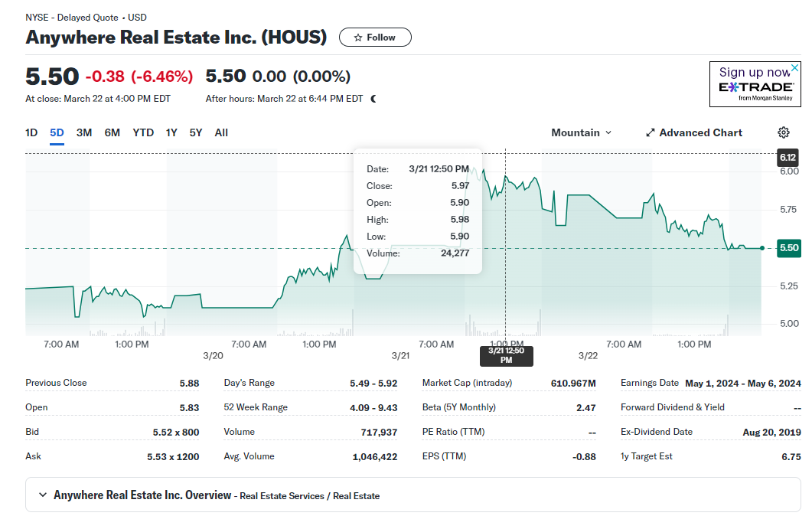Image resolution: width=812 pixels, height=516 pixels.
Task: Click Ex-Dividend Date Aug 20, 2019
Action: click(x=771, y=432)
